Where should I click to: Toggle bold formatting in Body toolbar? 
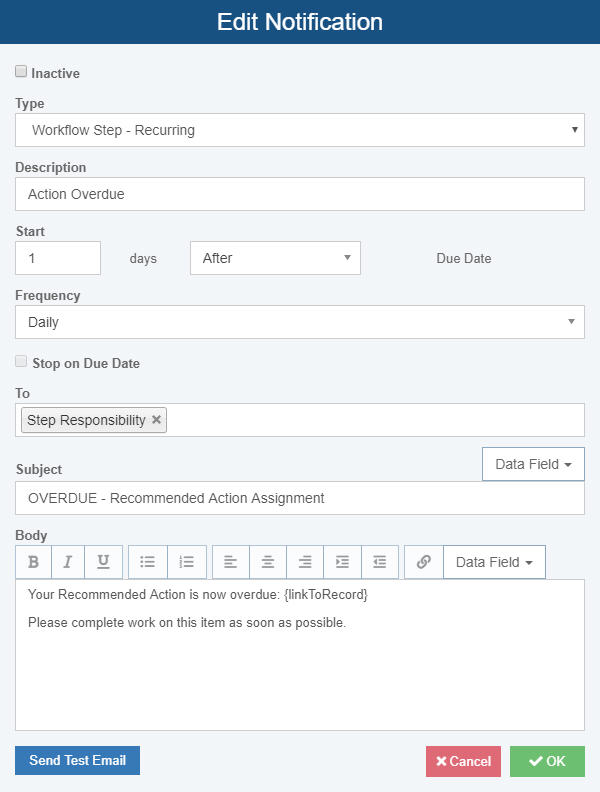[x=33, y=562]
